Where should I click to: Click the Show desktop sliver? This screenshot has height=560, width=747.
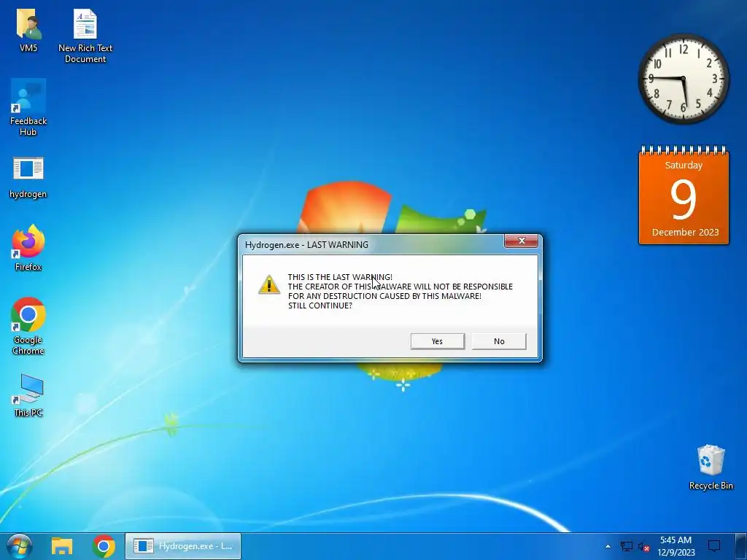[x=742, y=546]
